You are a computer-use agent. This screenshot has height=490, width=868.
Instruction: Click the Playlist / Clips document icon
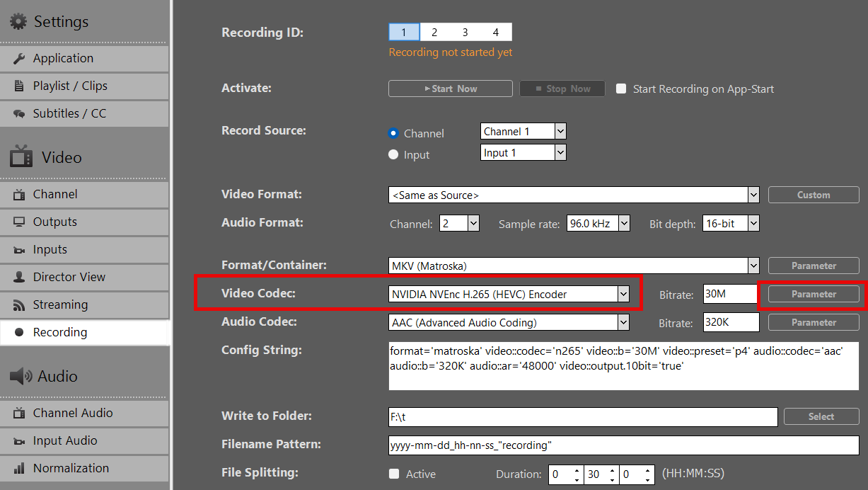pyautogui.click(x=19, y=86)
